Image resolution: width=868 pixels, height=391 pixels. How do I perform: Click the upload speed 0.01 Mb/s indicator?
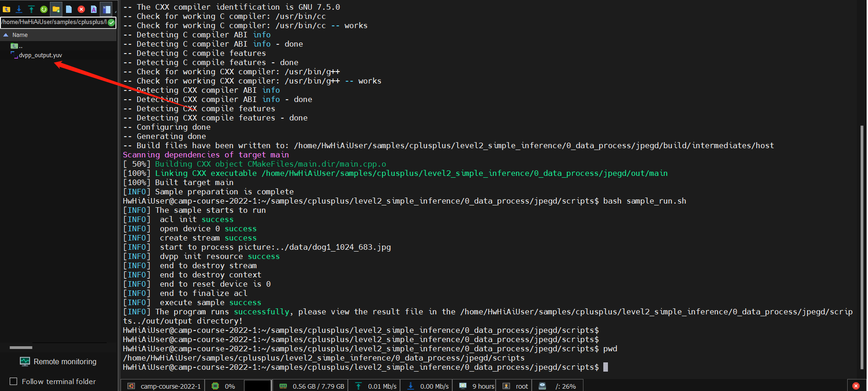point(382,386)
